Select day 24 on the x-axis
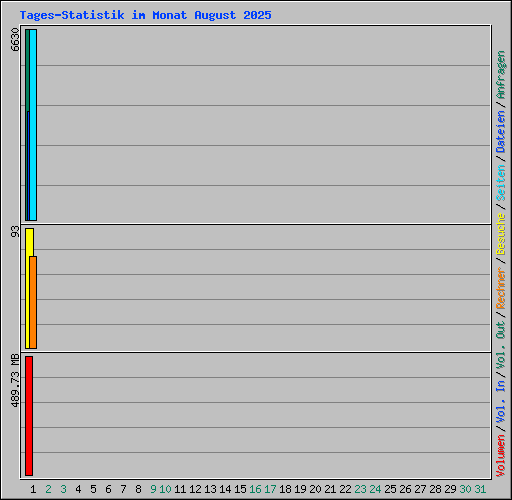The width and height of the screenshot is (512, 500). (375, 489)
